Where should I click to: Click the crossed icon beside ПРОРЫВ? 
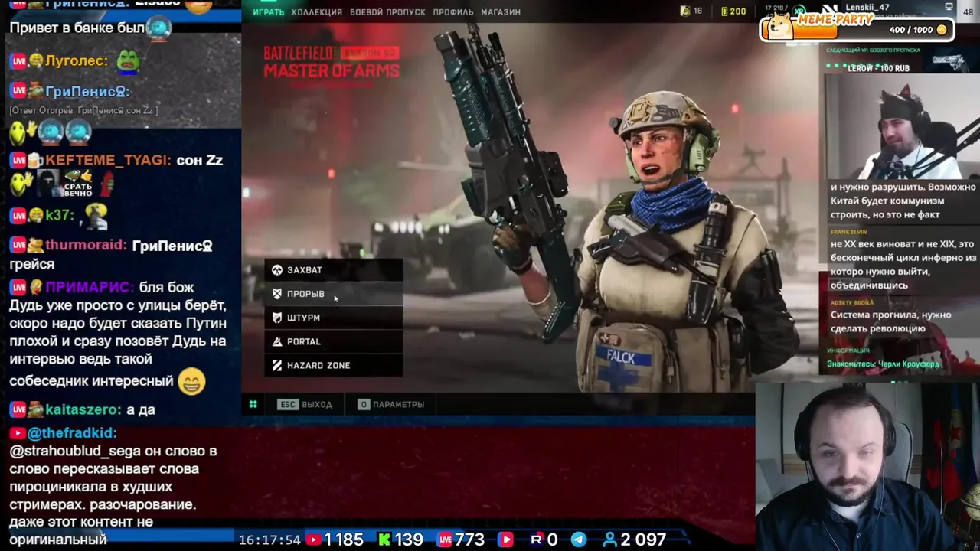(277, 294)
